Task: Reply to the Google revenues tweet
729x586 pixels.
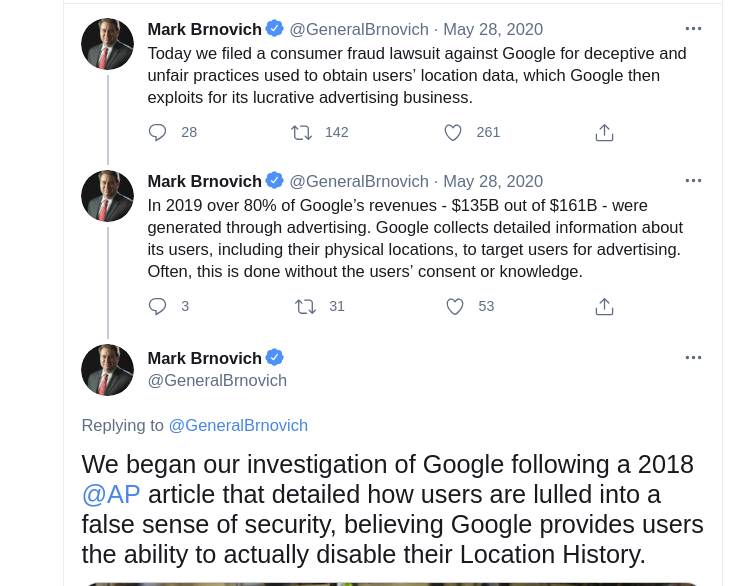Action: tap(158, 307)
